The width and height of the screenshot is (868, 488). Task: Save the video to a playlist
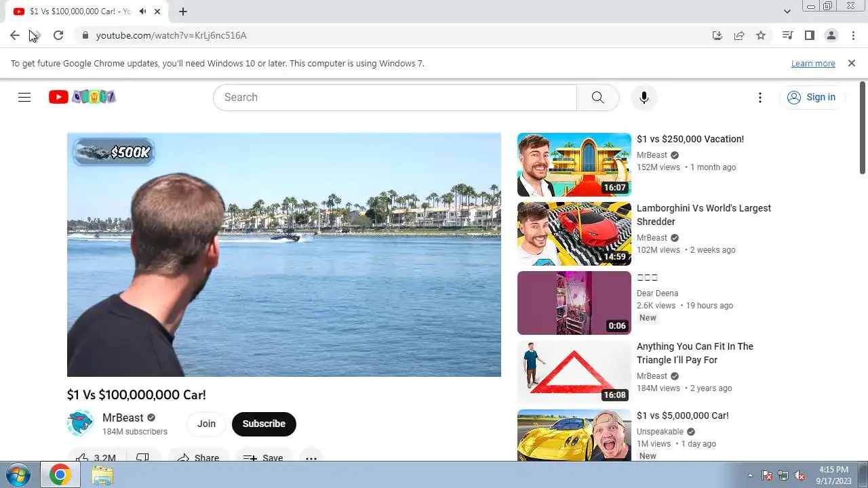(x=264, y=457)
